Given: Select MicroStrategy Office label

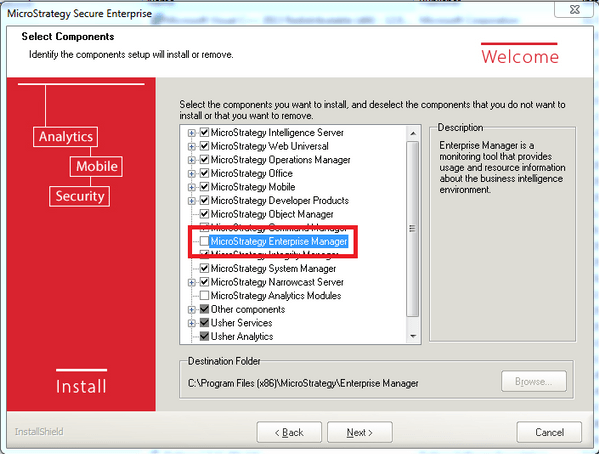Looking at the screenshot, I should click(252, 173).
